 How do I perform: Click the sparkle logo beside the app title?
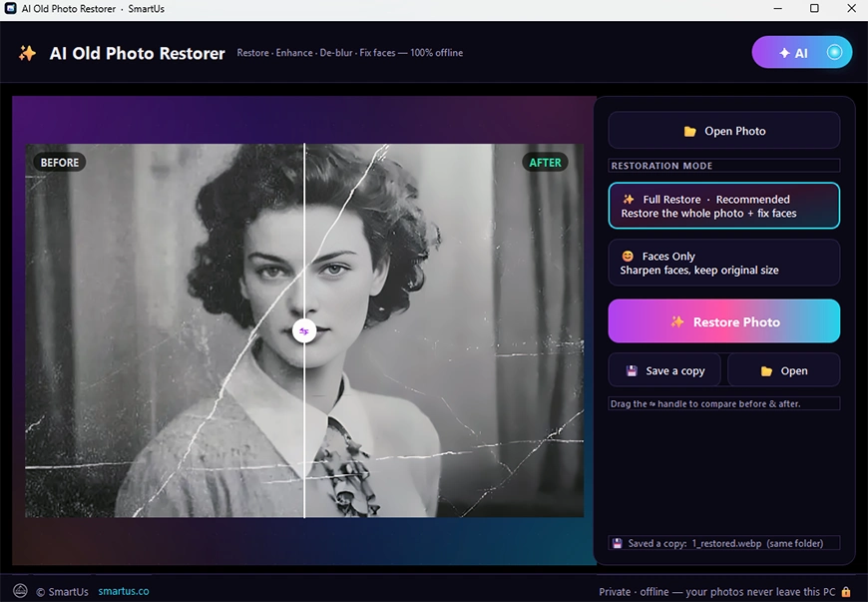point(27,53)
